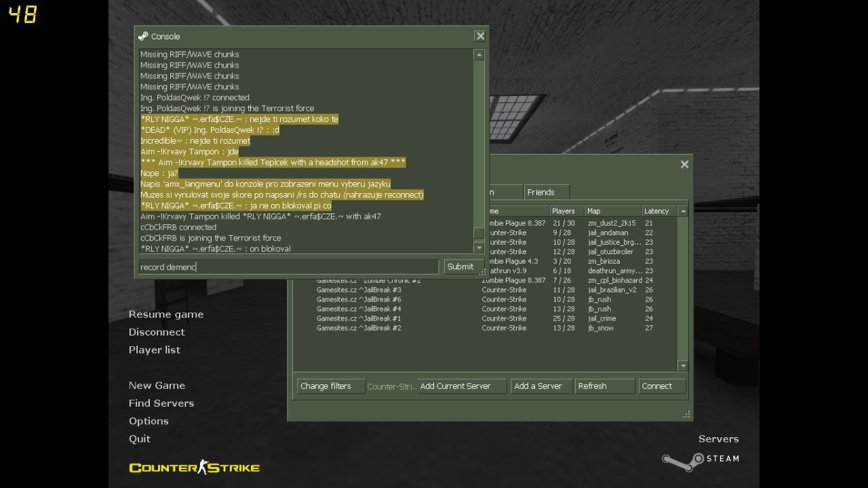Screen dimensions: 868x488
Task: Click Add a Server button
Action: [541, 386]
